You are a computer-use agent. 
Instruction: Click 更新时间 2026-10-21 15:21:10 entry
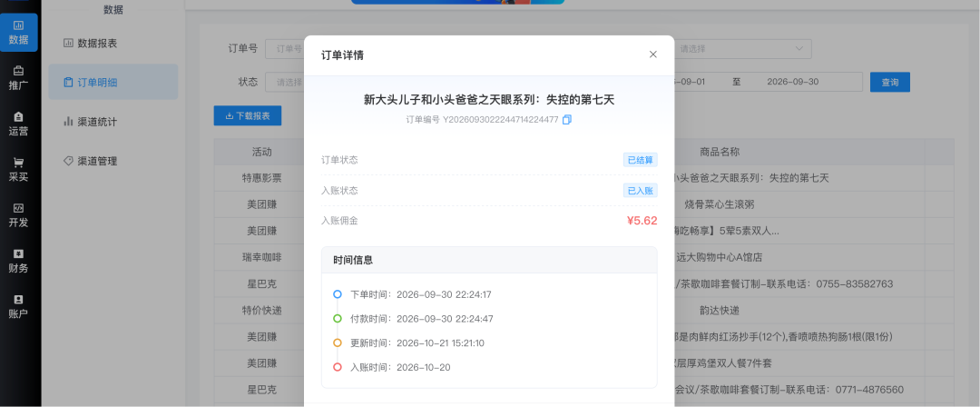[x=416, y=343]
